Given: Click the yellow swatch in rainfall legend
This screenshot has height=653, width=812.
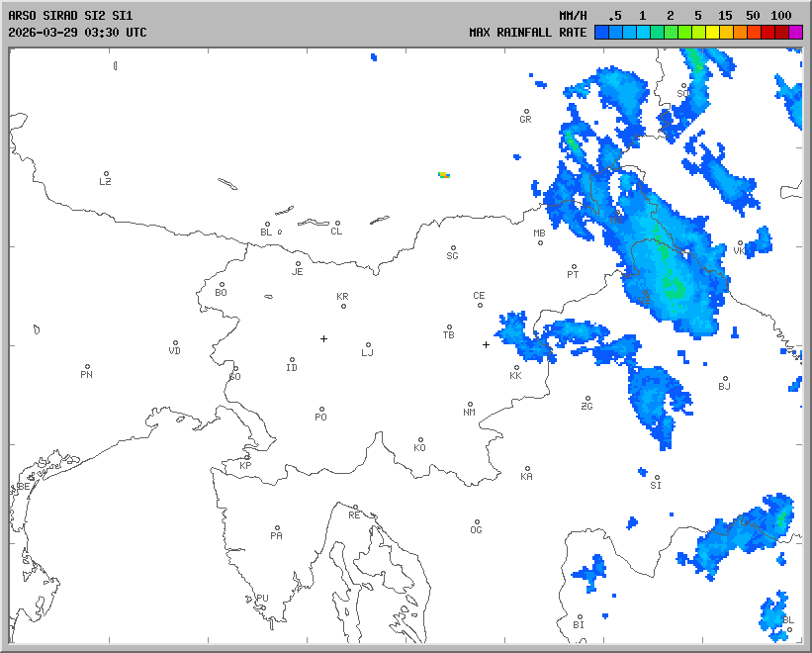Looking at the screenshot, I should [x=713, y=33].
